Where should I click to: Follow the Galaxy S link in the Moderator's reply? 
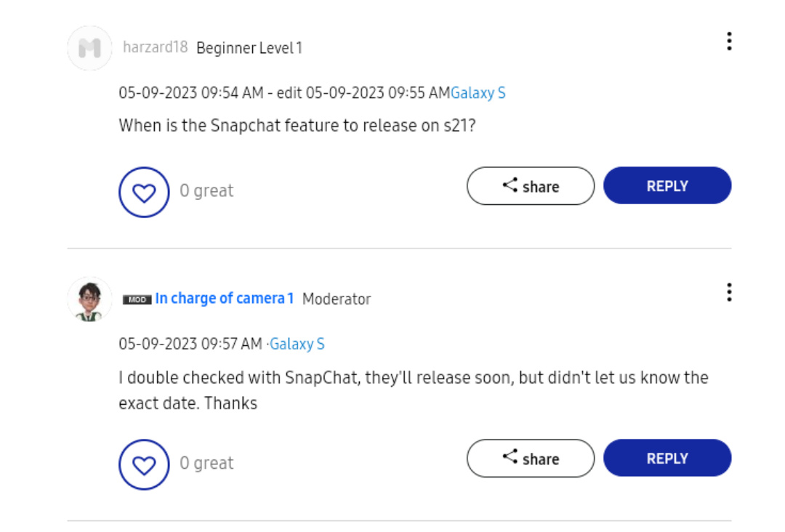coord(297,344)
